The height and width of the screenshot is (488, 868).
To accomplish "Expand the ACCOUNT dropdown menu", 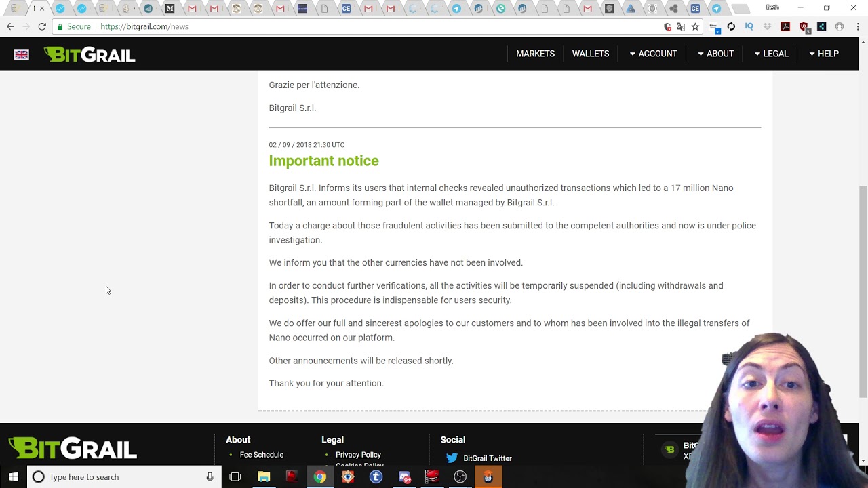I will click(653, 54).
